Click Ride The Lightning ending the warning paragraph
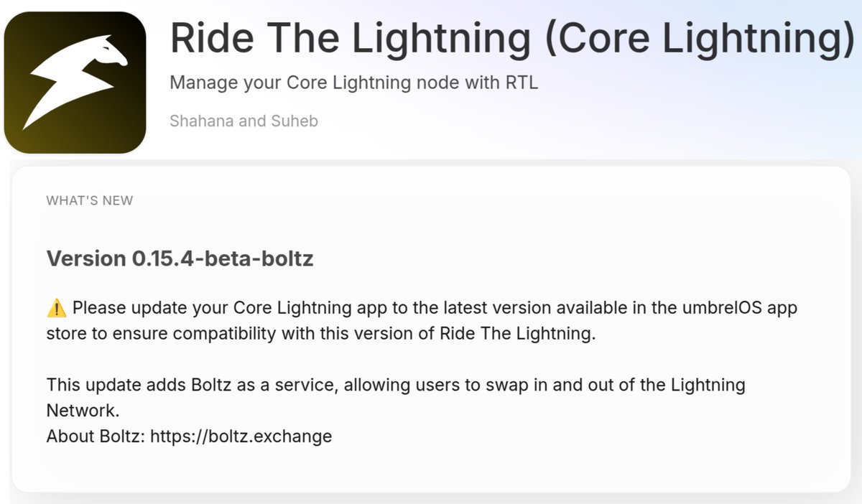This screenshot has height=504, width=862. click(517, 335)
